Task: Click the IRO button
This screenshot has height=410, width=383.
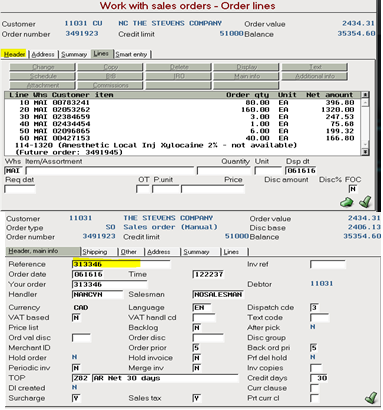Action: pyautogui.click(x=179, y=76)
